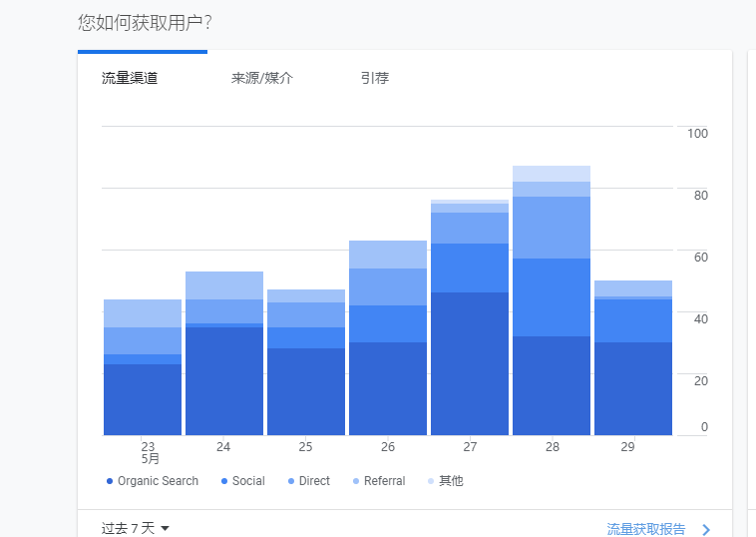756x537 pixels.
Task: Click the 您如何获取用户? heading
Action: pyautogui.click(x=145, y=23)
